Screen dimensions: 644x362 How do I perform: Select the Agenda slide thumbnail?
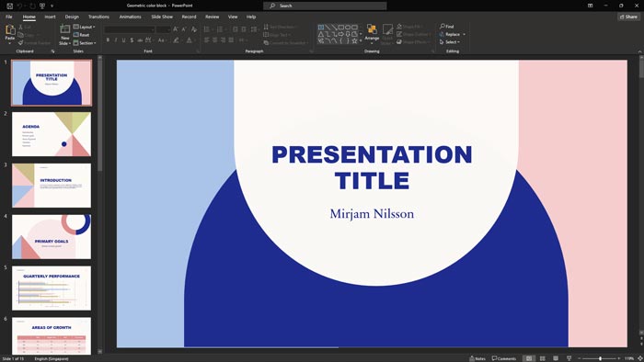[52, 134]
